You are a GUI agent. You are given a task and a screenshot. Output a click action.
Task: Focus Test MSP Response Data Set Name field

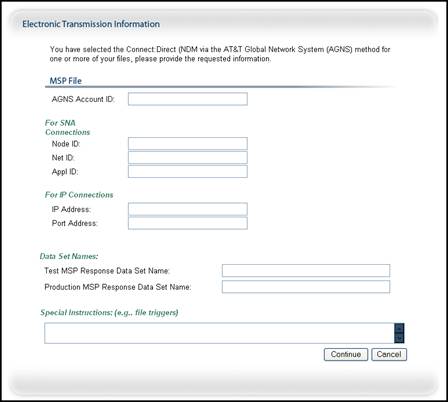point(306,270)
